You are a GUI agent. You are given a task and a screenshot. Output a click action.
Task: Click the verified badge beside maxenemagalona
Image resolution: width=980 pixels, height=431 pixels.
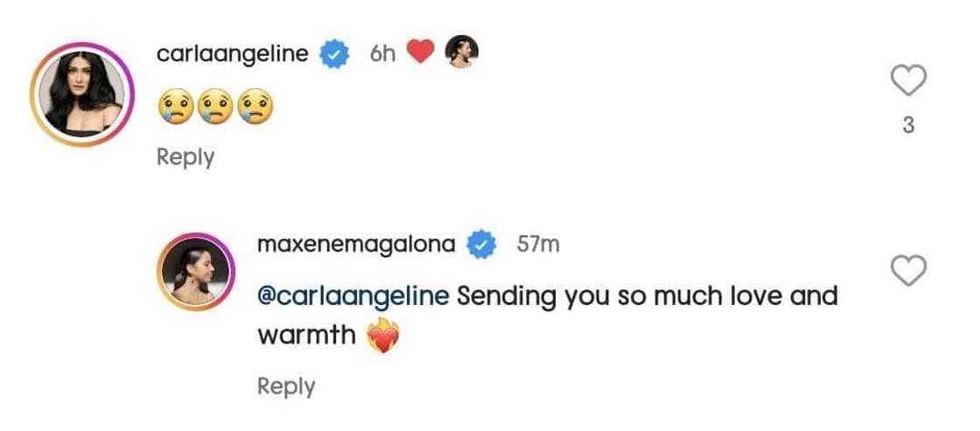480,245
